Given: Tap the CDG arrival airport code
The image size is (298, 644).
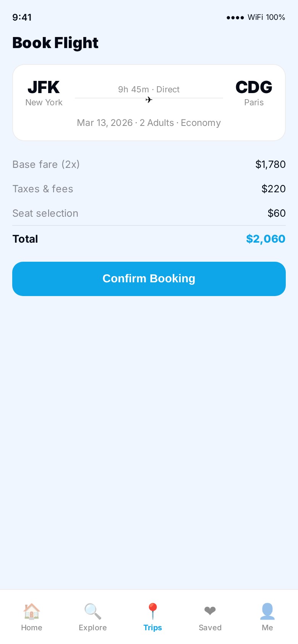Looking at the screenshot, I should (254, 87).
